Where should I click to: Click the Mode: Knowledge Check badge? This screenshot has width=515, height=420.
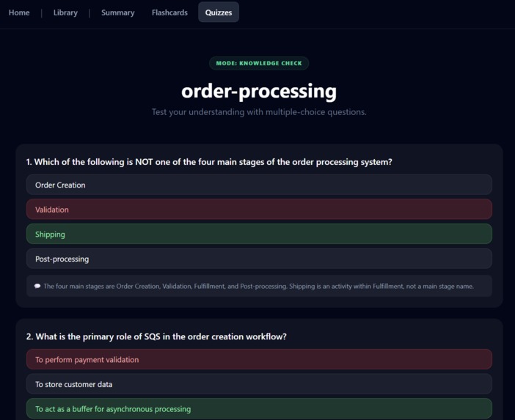point(259,63)
